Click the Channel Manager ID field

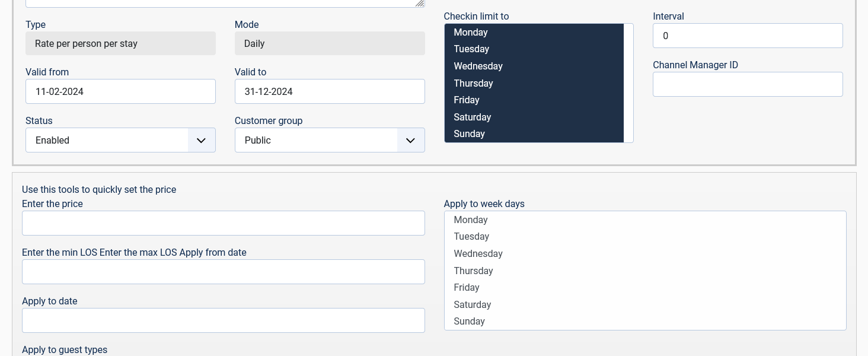coord(748,84)
